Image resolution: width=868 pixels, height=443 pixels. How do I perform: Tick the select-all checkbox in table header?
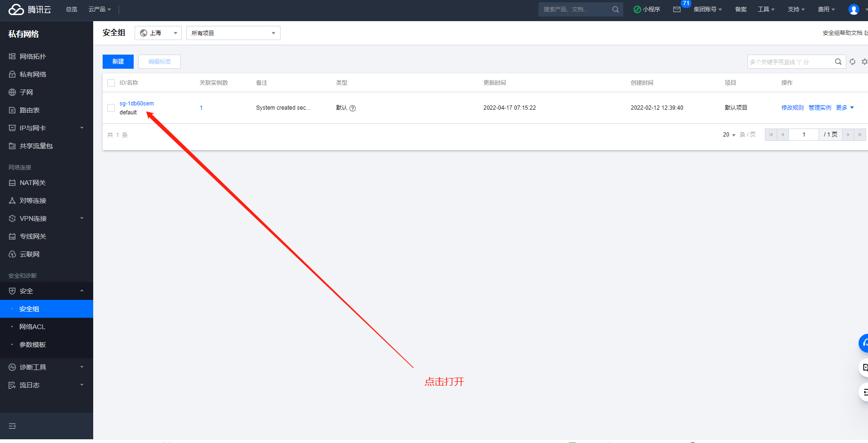[111, 83]
